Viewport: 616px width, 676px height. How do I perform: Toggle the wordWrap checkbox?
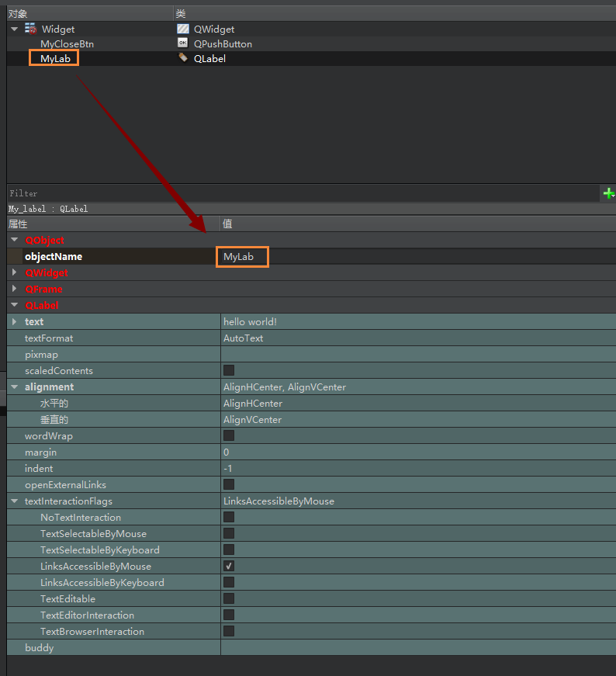229,435
